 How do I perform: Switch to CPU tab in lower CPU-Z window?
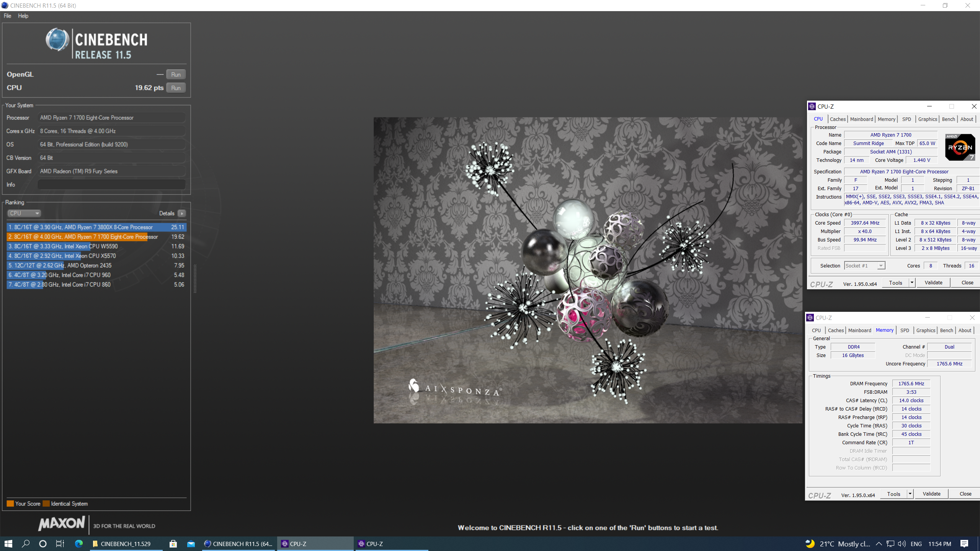pyautogui.click(x=816, y=330)
